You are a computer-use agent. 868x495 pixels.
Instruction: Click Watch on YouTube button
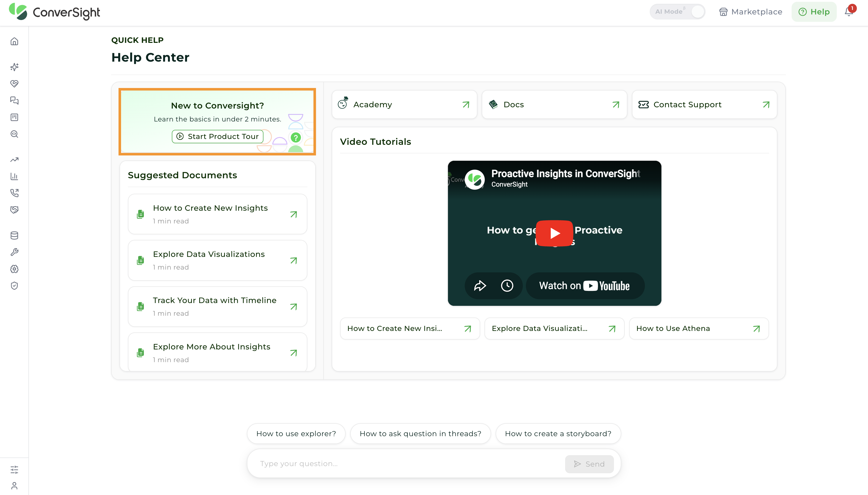pyautogui.click(x=585, y=286)
